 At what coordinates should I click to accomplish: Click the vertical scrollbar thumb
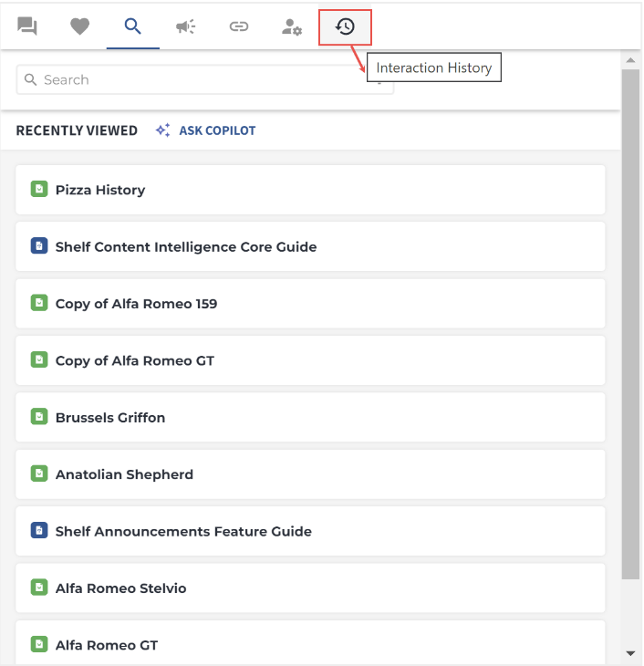tap(630, 324)
